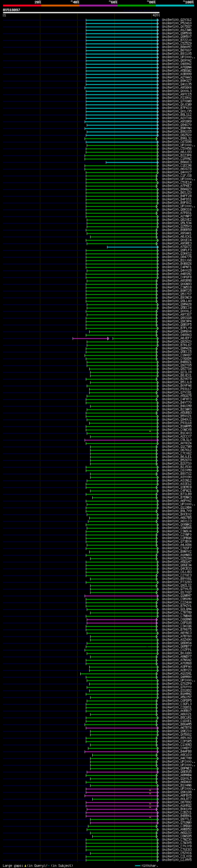This screenshot has width=197, height=868.
Task: Click hit label UniRef100_C1EC96
Action: click(177, 165)
